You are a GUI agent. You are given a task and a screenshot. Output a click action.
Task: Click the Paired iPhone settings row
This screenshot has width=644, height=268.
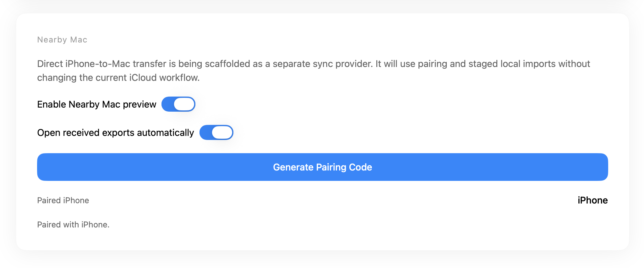pos(322,200)
